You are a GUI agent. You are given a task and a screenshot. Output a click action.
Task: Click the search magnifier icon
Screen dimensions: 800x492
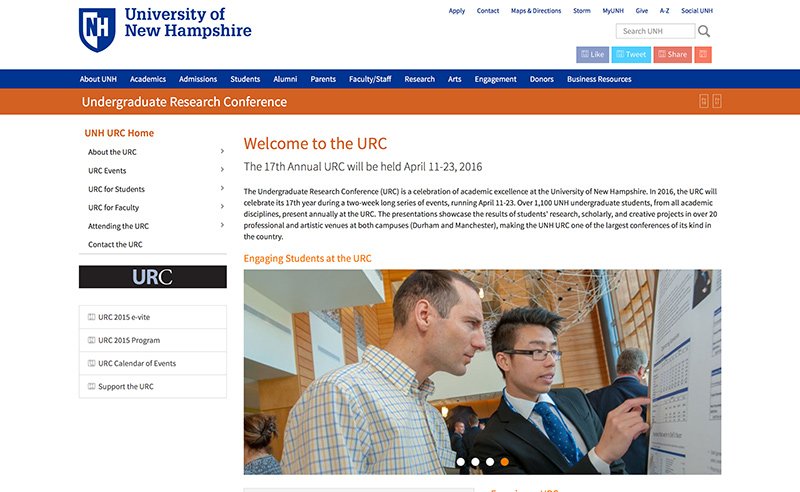point(704,31)
